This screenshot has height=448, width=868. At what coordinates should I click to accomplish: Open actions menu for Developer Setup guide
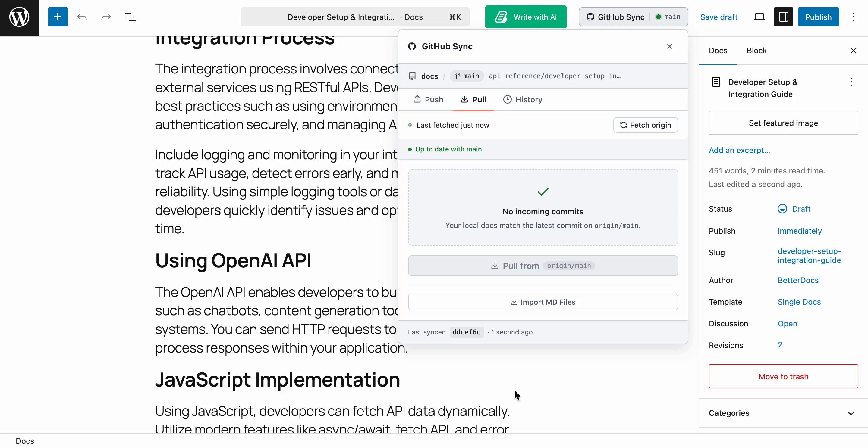pos(851,82)
